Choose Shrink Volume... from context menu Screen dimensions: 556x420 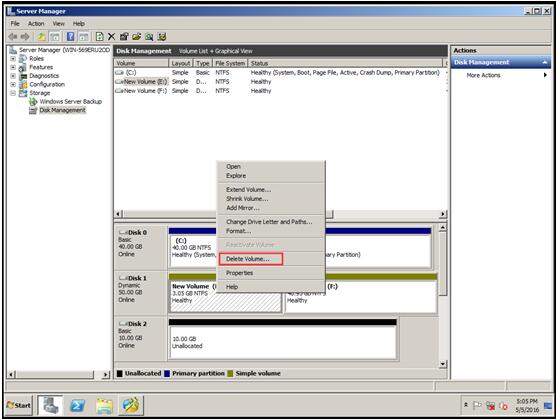pos(271,199)
